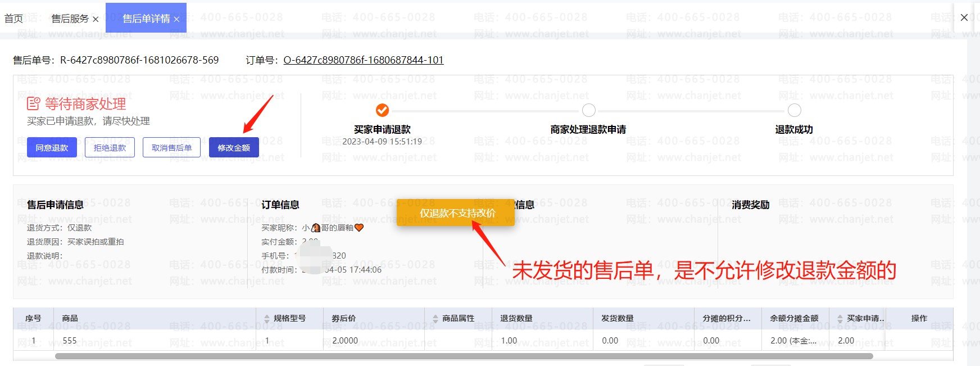This screenshot has height=366, width=980.
Task: Close the panel with the top-right X
Action: coord(964,17)
